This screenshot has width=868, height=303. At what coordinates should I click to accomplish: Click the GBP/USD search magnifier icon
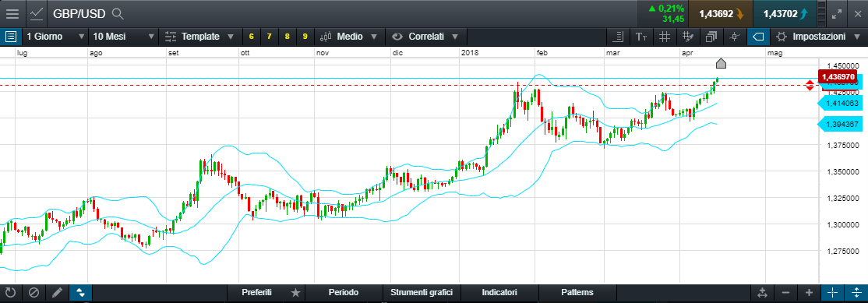118,14
